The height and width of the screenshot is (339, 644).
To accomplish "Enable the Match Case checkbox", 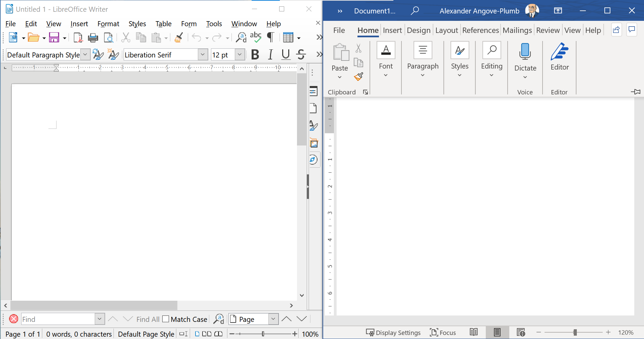I will 166,319.
